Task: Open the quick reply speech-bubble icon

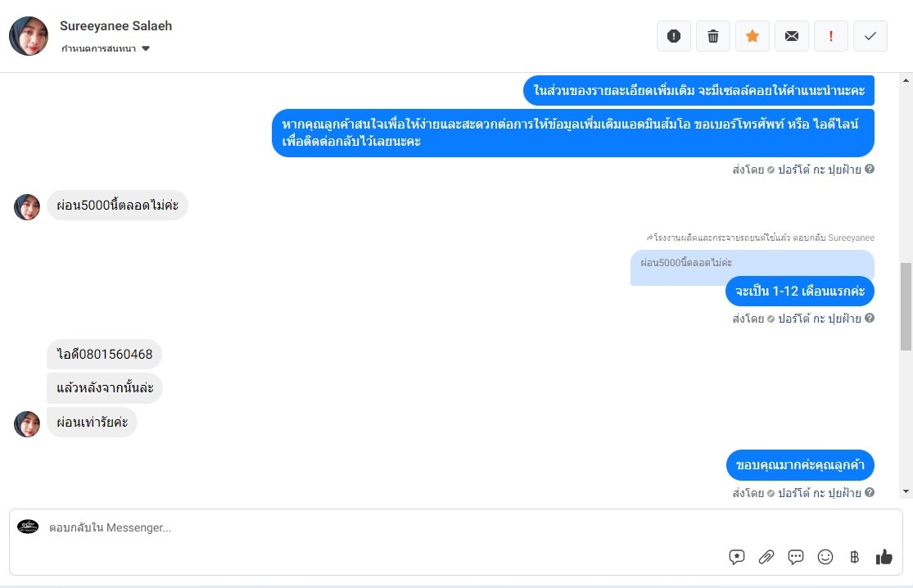Action: pos(796,557)
